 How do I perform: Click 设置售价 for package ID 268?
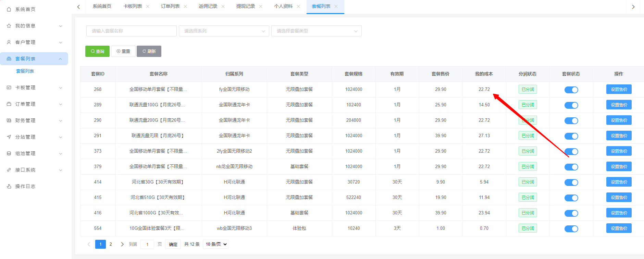619,90
